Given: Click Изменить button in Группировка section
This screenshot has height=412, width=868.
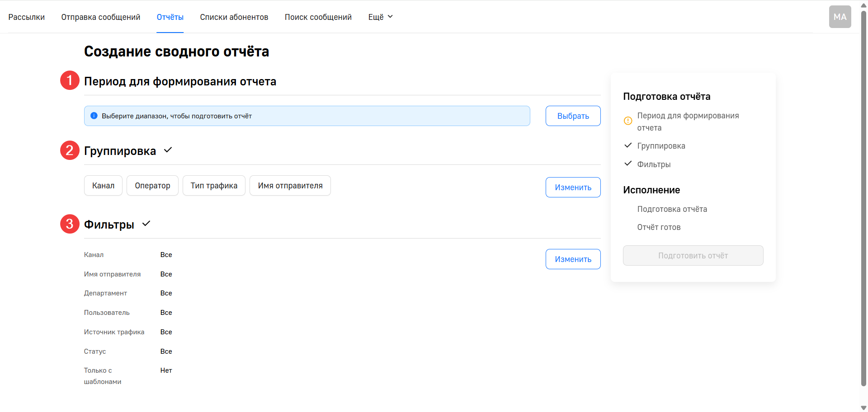Looking at the screenshot, I should point(573,187).
